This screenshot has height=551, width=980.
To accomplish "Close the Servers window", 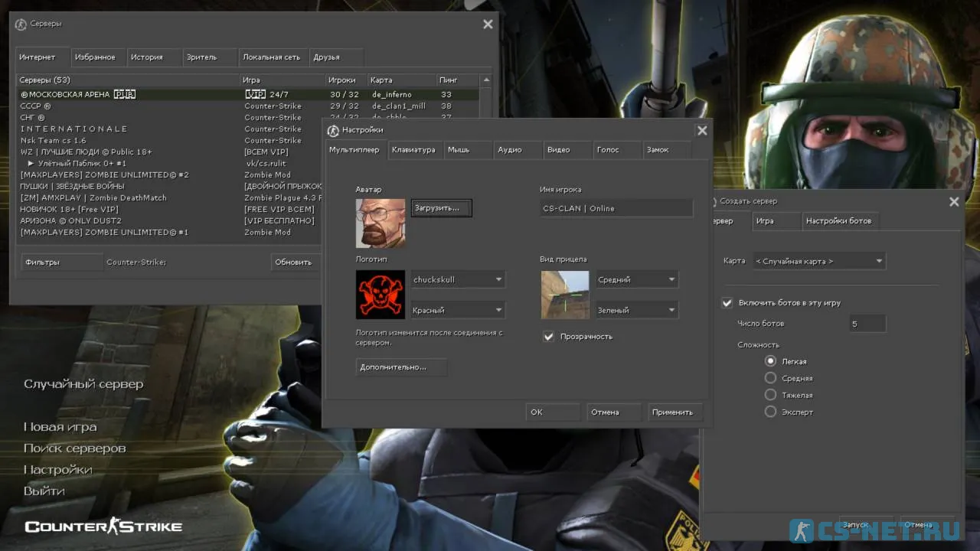I will (x=488, y=24).
